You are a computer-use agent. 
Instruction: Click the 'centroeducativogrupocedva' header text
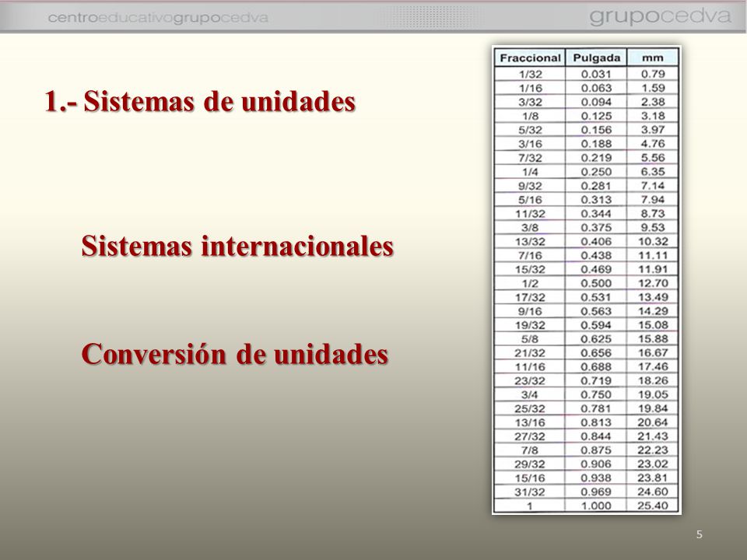point(158,18)
